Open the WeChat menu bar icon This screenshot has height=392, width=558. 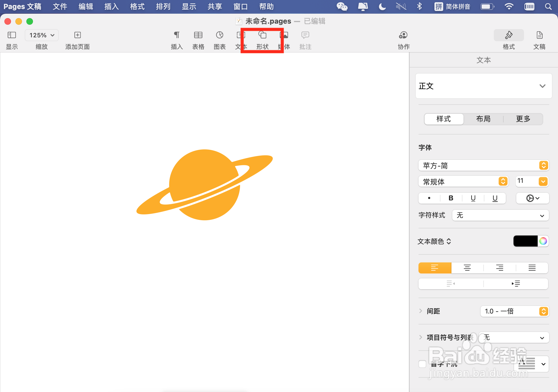(342, 7)
